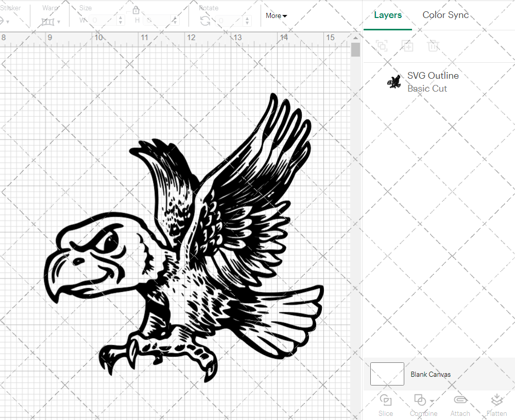Click the Flatten icon

point(496,404)
